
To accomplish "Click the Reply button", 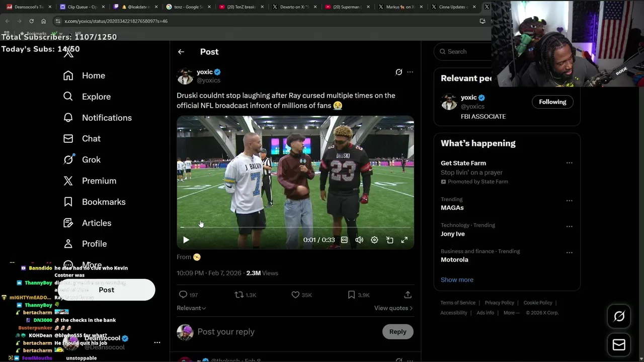I will coord(397,332).
